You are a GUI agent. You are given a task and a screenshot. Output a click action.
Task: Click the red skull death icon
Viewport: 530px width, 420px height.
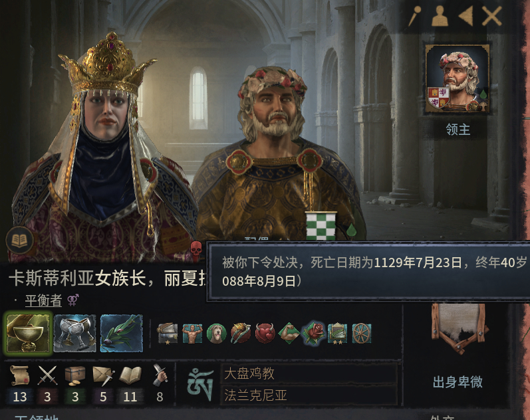[x=196, y=251]
